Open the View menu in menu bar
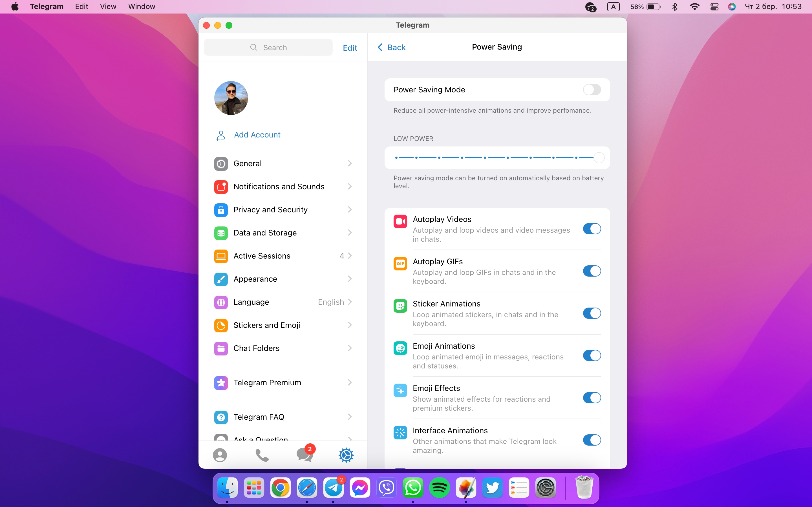 (108, 6)
